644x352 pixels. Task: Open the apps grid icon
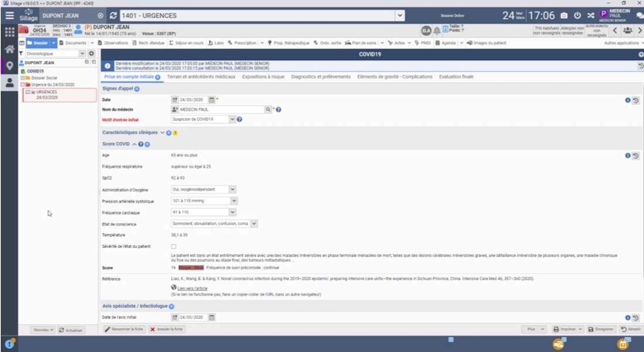(9, 32)
